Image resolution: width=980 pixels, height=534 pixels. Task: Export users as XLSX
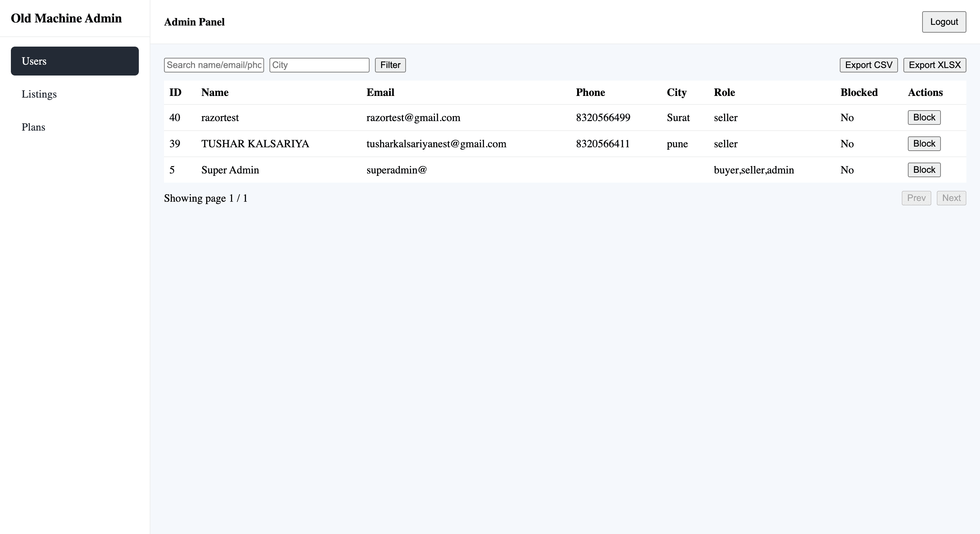[x=934, y=65]
